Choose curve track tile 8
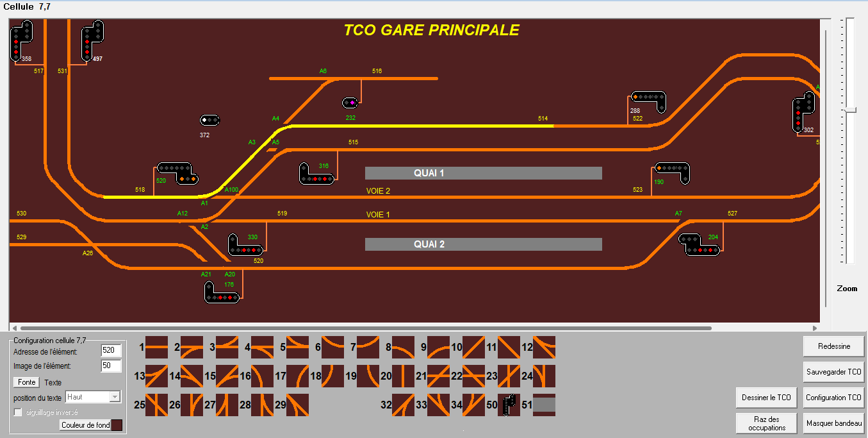 403,347
